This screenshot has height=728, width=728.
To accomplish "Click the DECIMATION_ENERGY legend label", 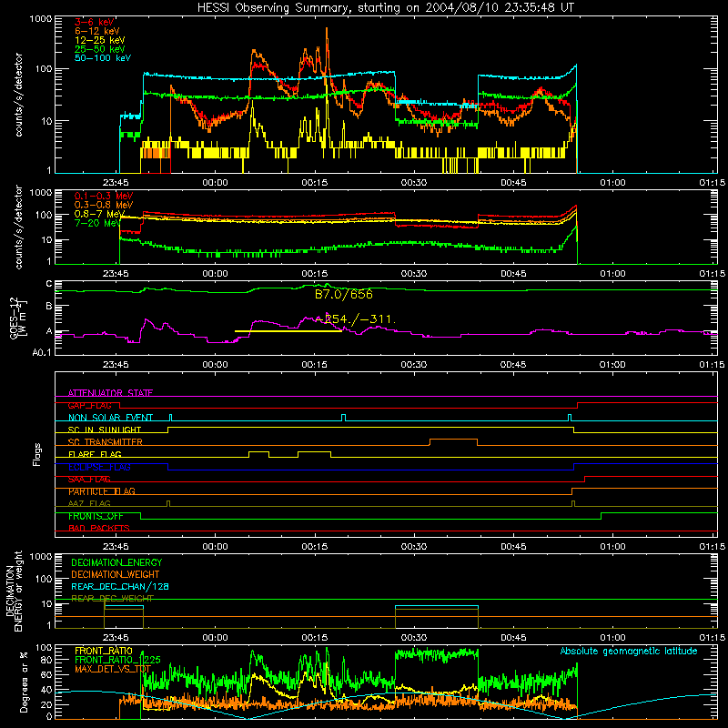I will point(116,562).
